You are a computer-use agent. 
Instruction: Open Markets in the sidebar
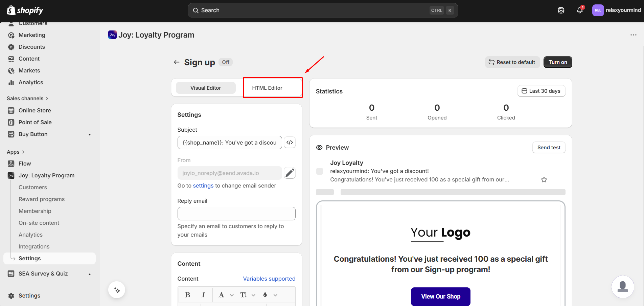point(29,70)
